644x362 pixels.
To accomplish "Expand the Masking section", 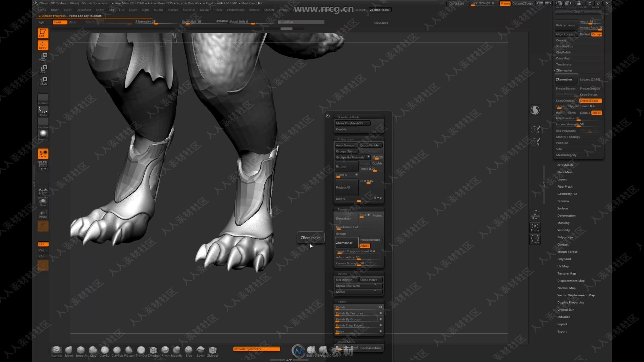I will tap(563, 223).
